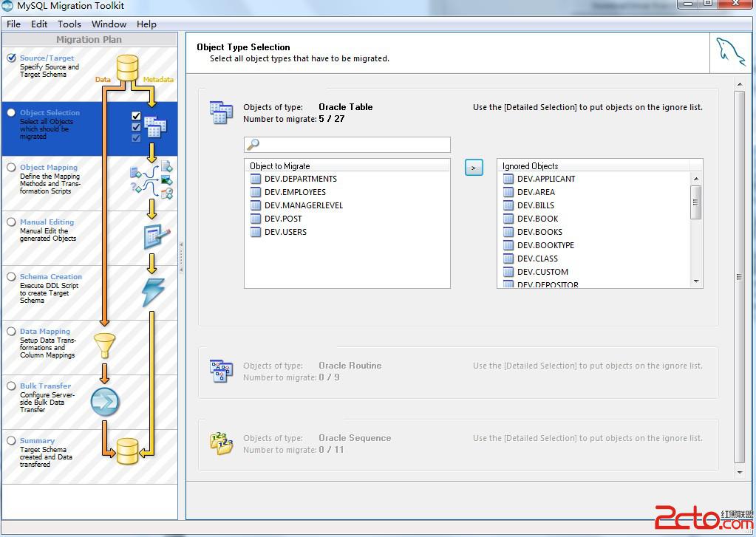This screenshot has width=756, height=537.
Task: Select the Summary step radio
Action: (x=12, y=440)
